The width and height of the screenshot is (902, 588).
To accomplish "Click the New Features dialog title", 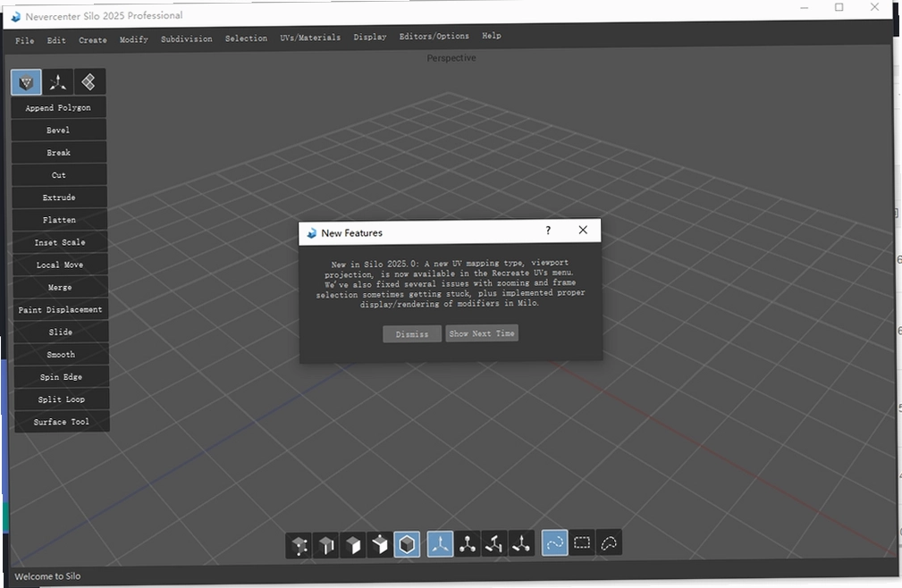I will pyautogui.click(x=352, y=232).
